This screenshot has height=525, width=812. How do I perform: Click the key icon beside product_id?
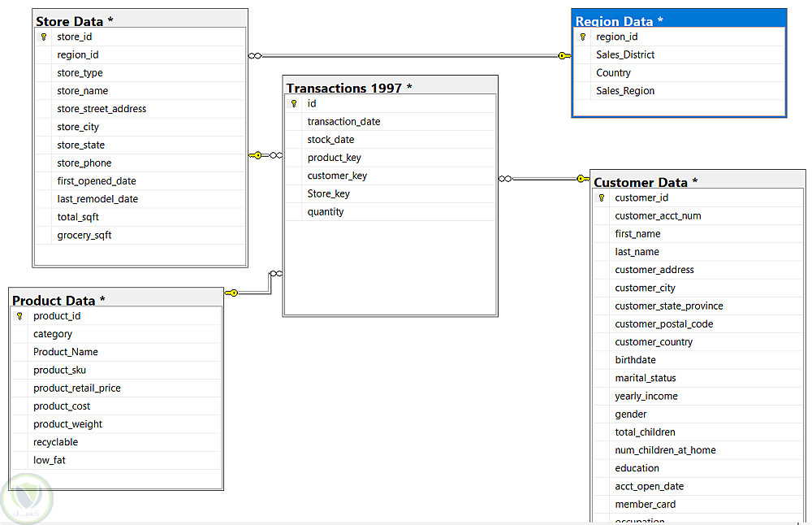(x=19, y=316)
